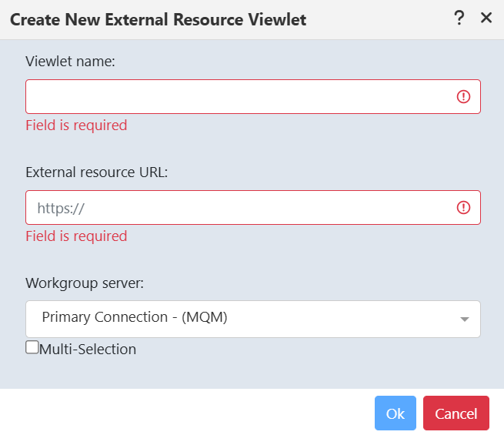Viewport: 504px width, 435px height.
Task: Open the Workgroup server combo box
Action: point(253,319)
